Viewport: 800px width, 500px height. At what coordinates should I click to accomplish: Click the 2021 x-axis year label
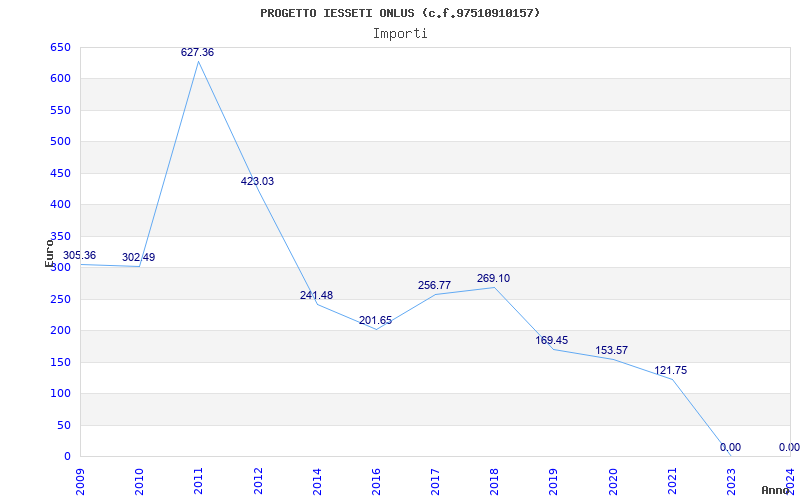[x=672, y=481]
